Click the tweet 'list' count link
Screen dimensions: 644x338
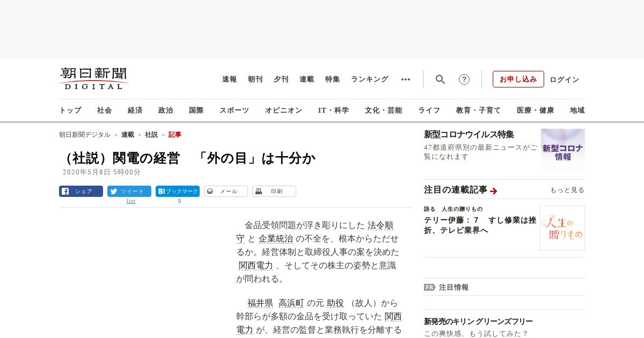(131, 201)
